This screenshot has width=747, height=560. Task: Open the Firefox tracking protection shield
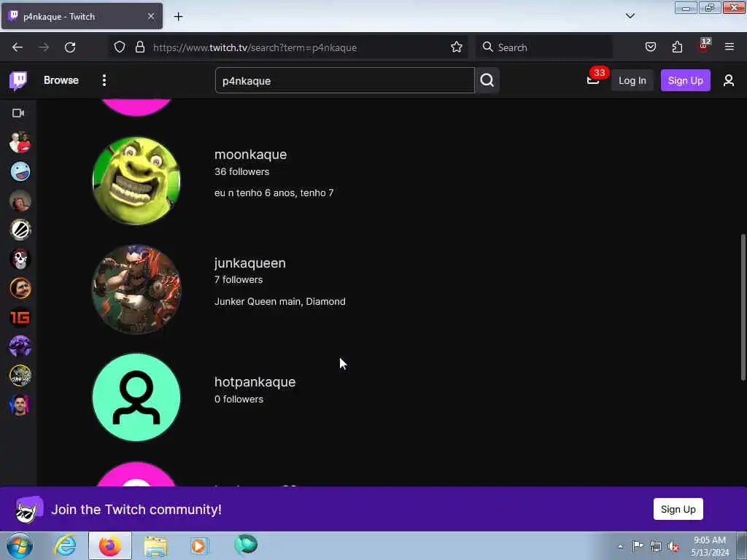[120, 47]
